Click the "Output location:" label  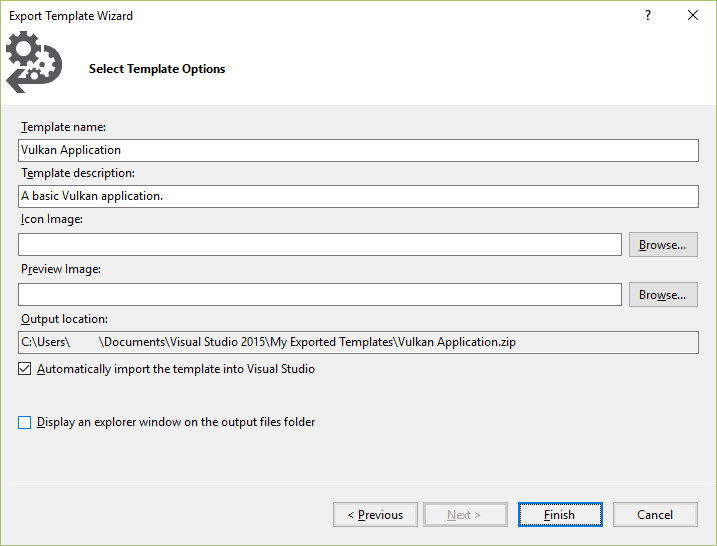tap(64, 319)
